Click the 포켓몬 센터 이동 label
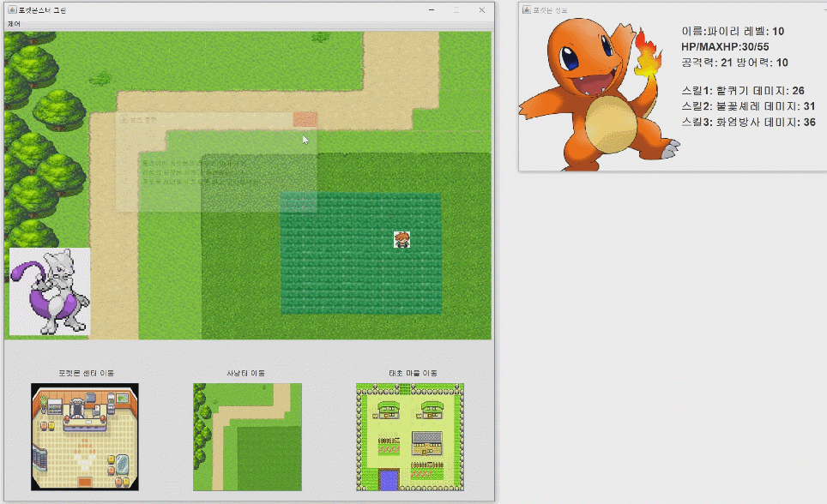827x504 pixels. 86,373
